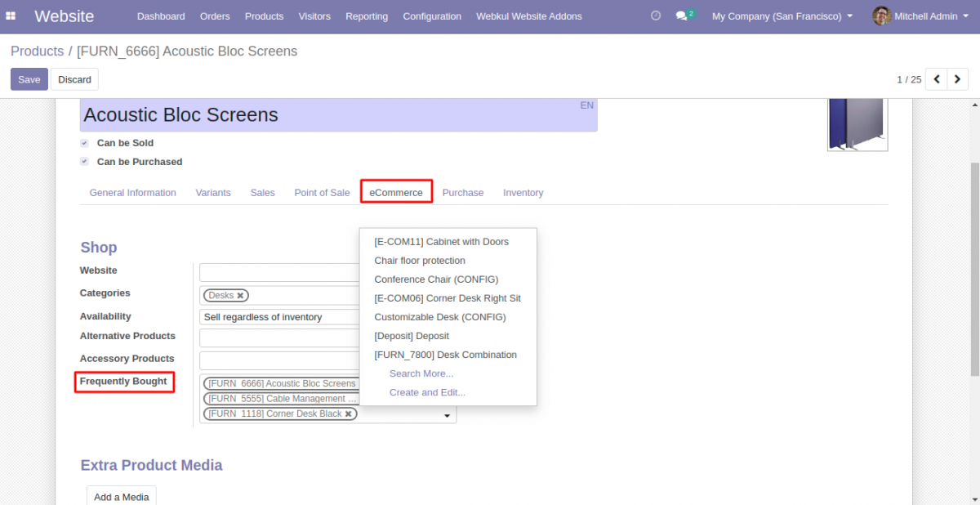Click the Add a Media button
Image resolution: width=980 pixels, height=505 pixels.
[x=121, y=497]
